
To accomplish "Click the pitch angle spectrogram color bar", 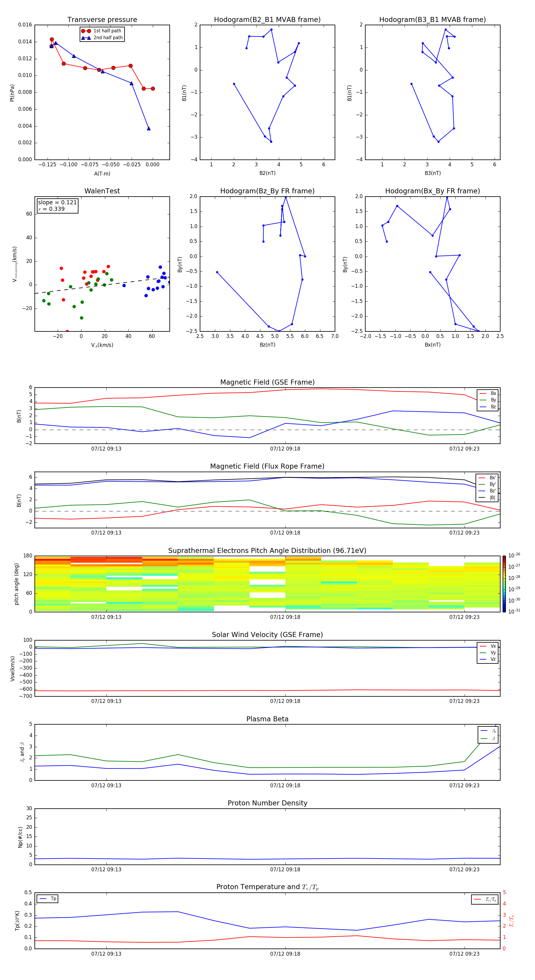I will click(x=504, y=584).
